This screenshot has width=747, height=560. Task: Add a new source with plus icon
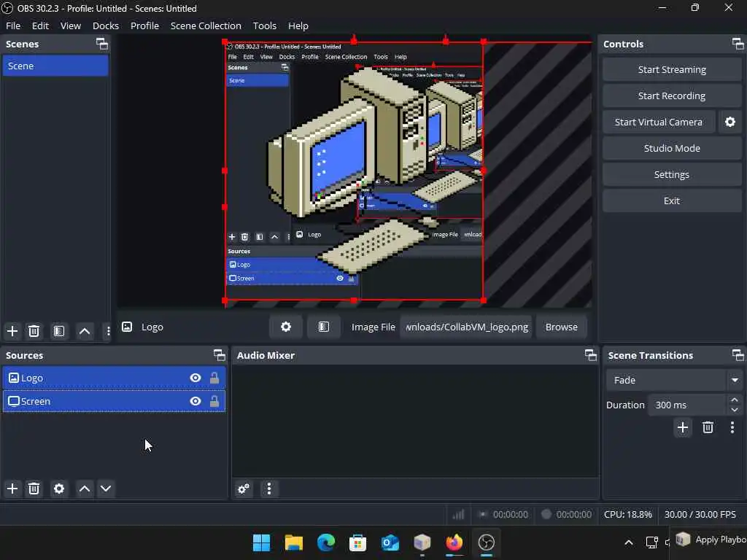(12, 489)
